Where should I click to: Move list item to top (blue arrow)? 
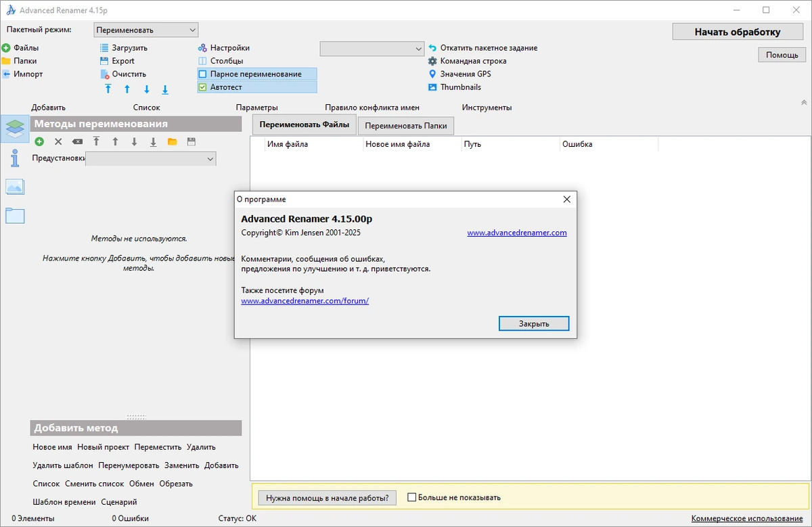[108, 89]
